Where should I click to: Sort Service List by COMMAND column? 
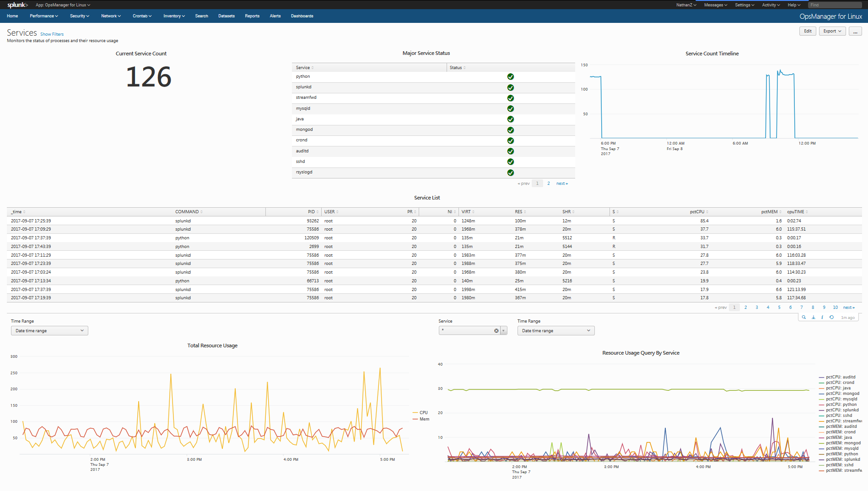[189, 212]
